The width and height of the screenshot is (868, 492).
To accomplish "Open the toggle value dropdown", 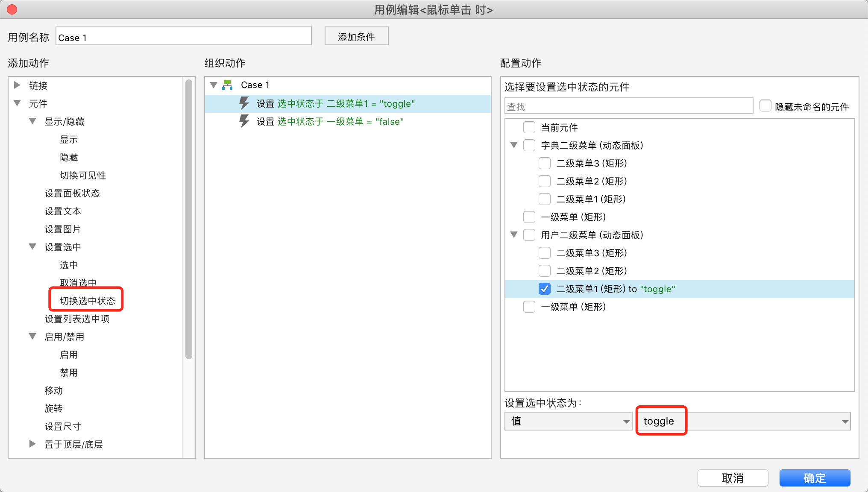I will [744, 421].
